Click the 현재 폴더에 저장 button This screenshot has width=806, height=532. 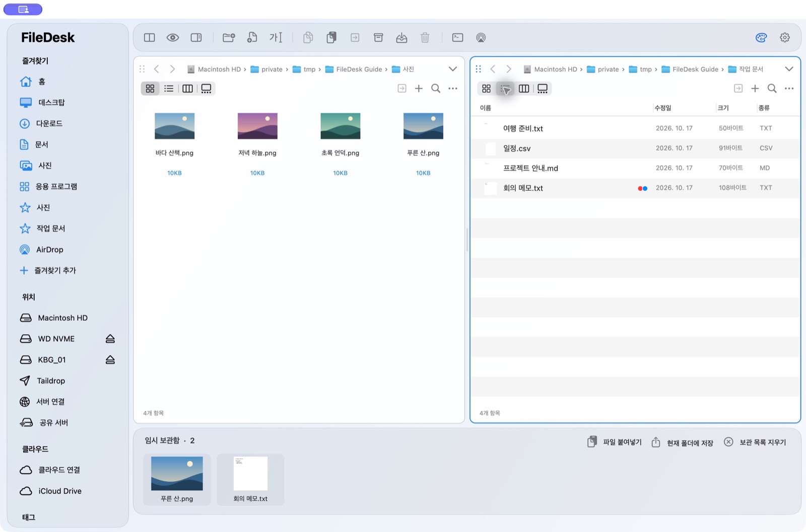(x=683, y=443)
